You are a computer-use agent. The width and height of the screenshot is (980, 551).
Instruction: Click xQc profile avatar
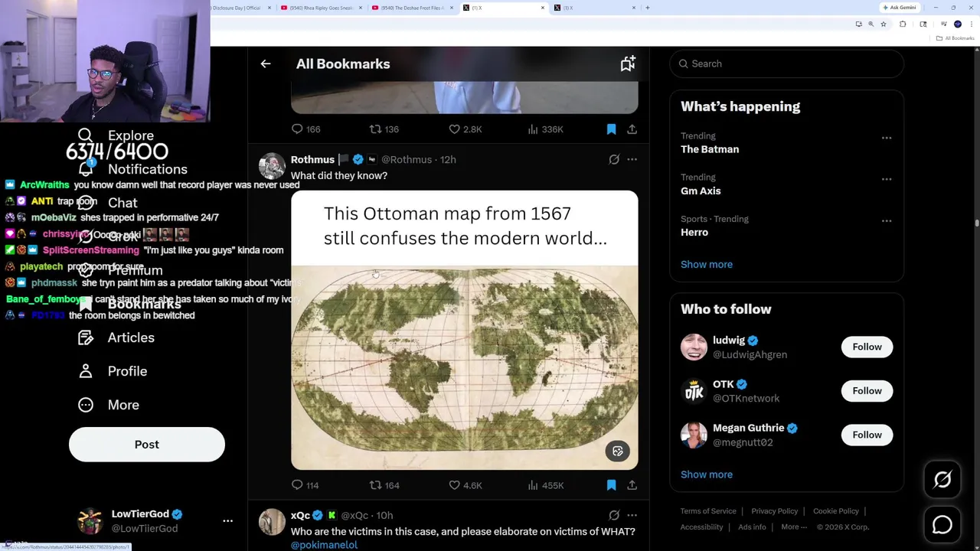(272, 522)
